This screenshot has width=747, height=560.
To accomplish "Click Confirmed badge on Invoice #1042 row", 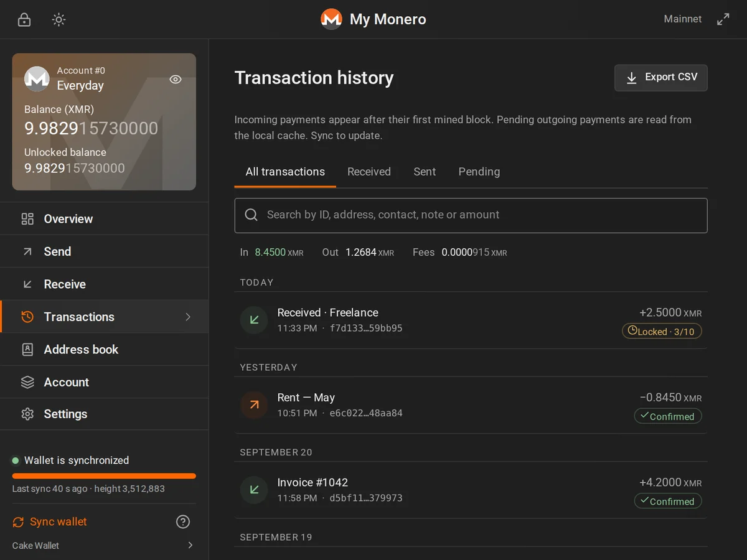I will tap(668, 502).
